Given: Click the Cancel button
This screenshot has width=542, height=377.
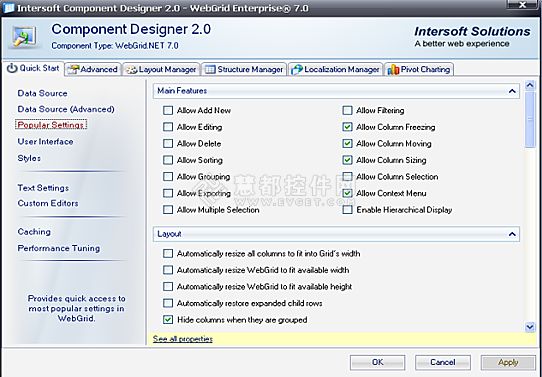Looking at the screenshot, I should pyautogui.click(x=443, y=362).
